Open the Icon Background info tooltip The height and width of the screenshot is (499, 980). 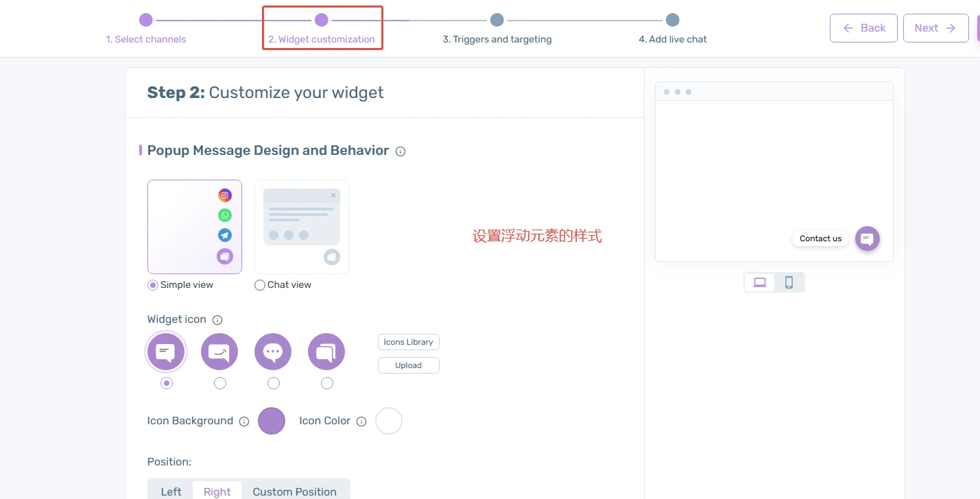coord(245,421)
